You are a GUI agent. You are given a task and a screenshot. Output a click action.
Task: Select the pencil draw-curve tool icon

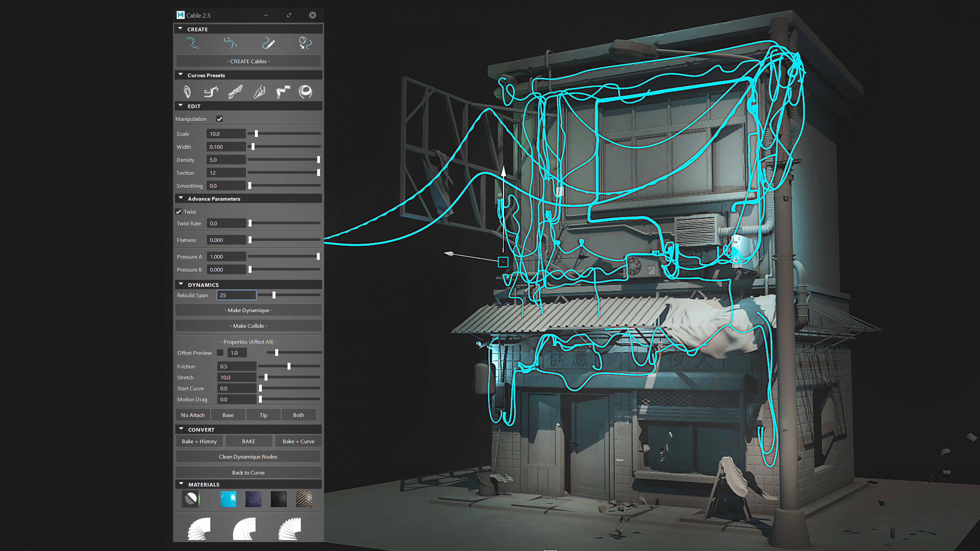268,43
